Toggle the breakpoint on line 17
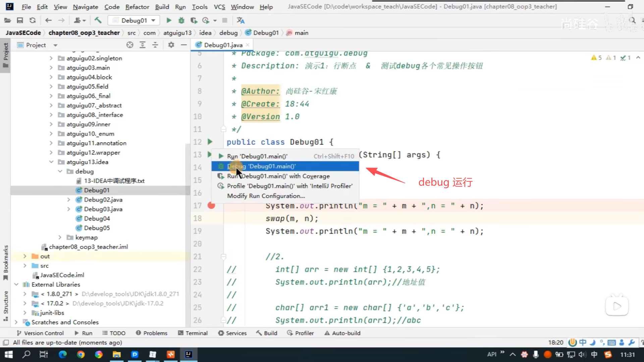 [211, 205]
